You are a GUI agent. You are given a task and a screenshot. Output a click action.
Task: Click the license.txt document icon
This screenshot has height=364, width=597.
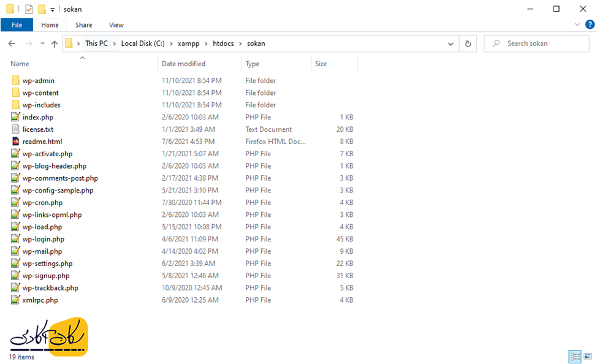tap(15, 129)
